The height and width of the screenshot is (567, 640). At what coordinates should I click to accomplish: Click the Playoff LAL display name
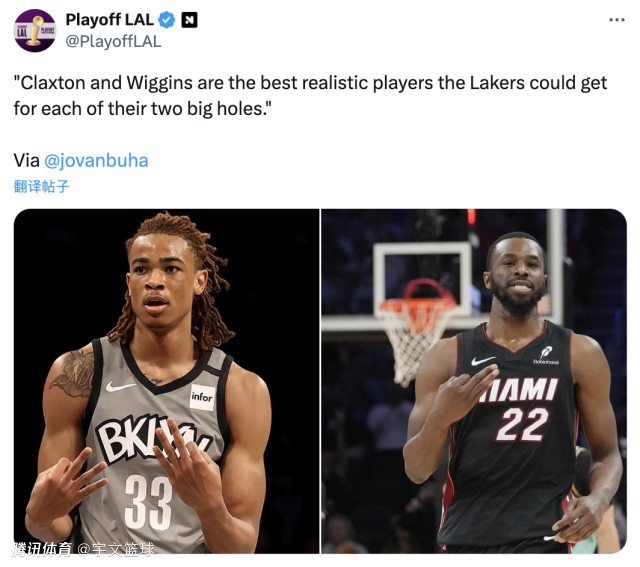(109, 20)
